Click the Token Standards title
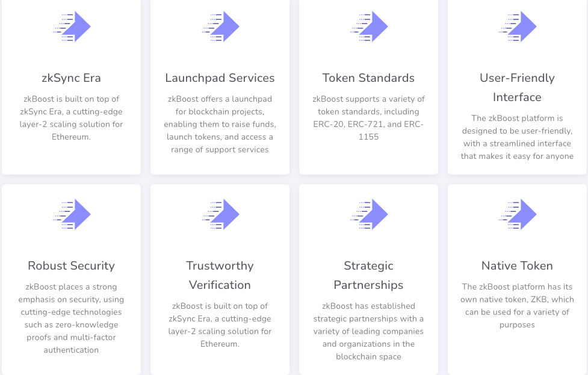The image size is (588, 375). (x=368, y=78)
